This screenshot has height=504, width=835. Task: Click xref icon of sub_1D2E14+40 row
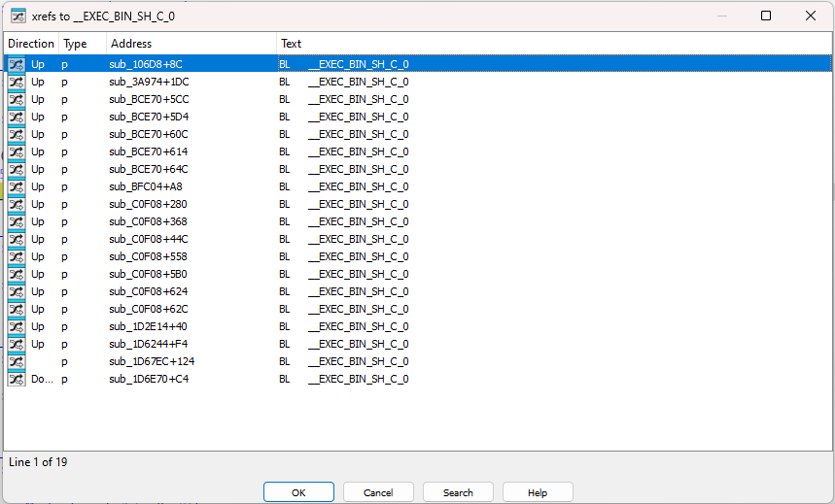coord(17,327)
